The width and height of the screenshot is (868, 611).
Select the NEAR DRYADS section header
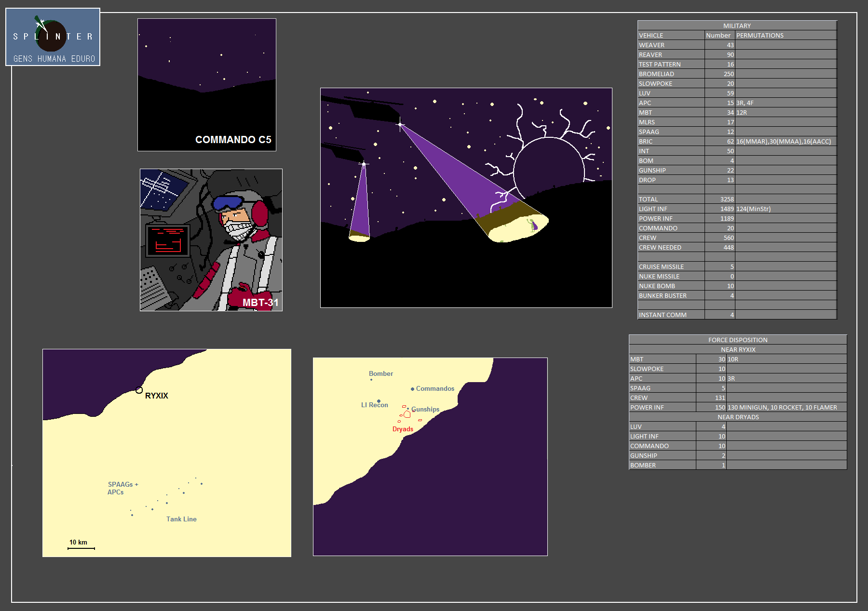(x=737, y=417)
